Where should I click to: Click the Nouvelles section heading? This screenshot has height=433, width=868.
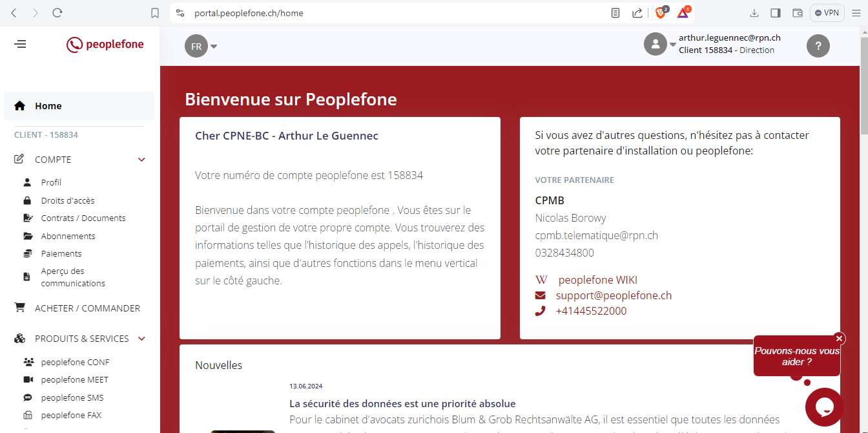tap(219, 365)
